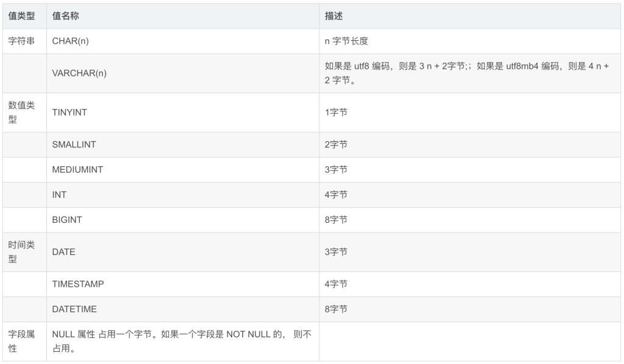Click the 描述 column header
Image resolution: width=624 pixels, height=364 pixels.
pos(470,16)
